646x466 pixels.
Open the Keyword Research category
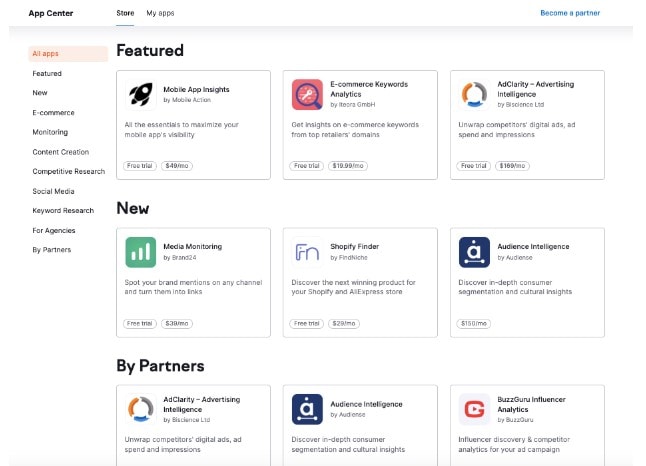tap(63, 211)
